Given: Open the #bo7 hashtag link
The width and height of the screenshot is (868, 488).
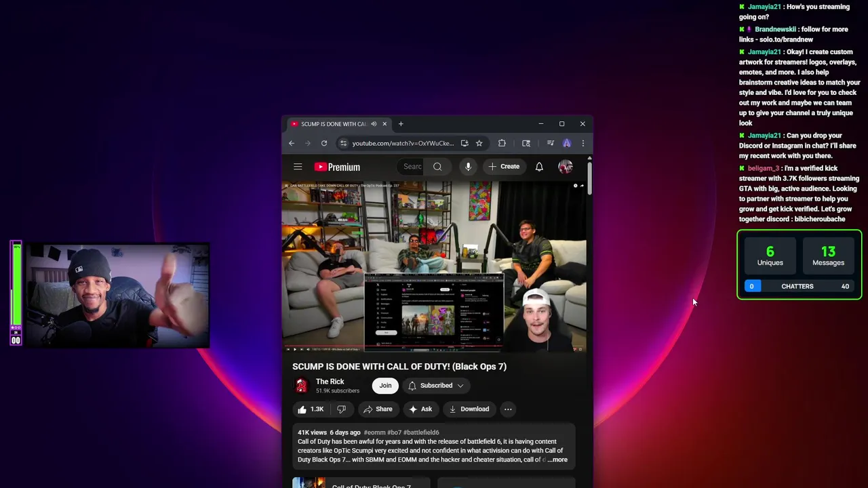Looking at the screenshot, I should pyautogui.click(x=394, y=432).
